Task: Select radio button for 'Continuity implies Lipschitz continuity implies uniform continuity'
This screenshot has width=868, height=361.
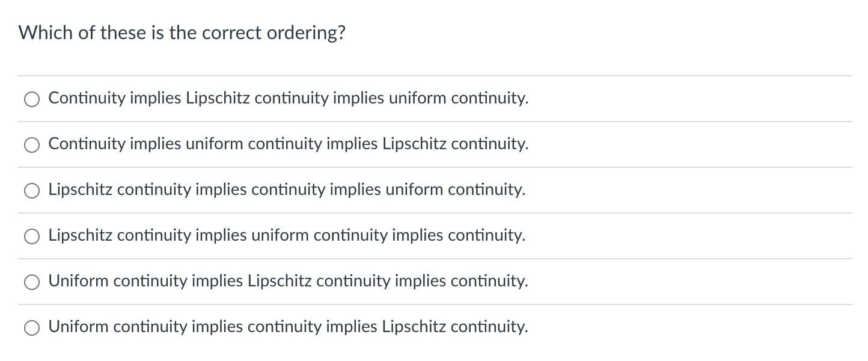Action: [32, 99]
